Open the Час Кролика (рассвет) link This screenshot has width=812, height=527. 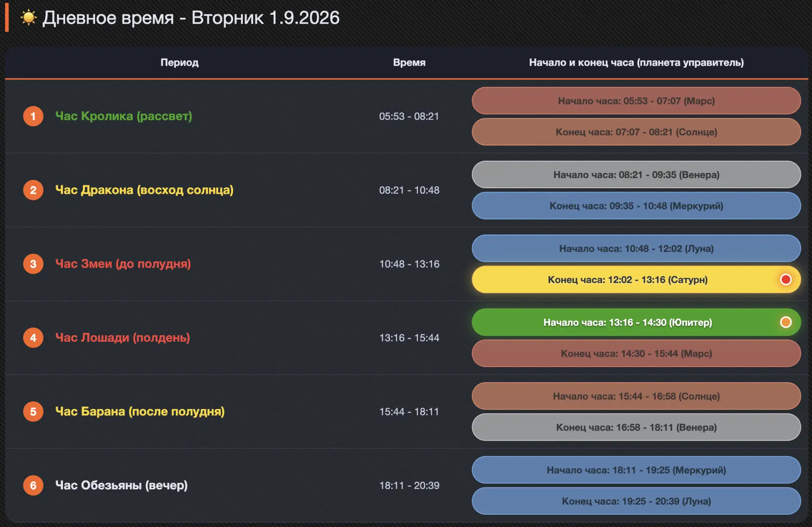pyautogui.click(x=124, y=116)
